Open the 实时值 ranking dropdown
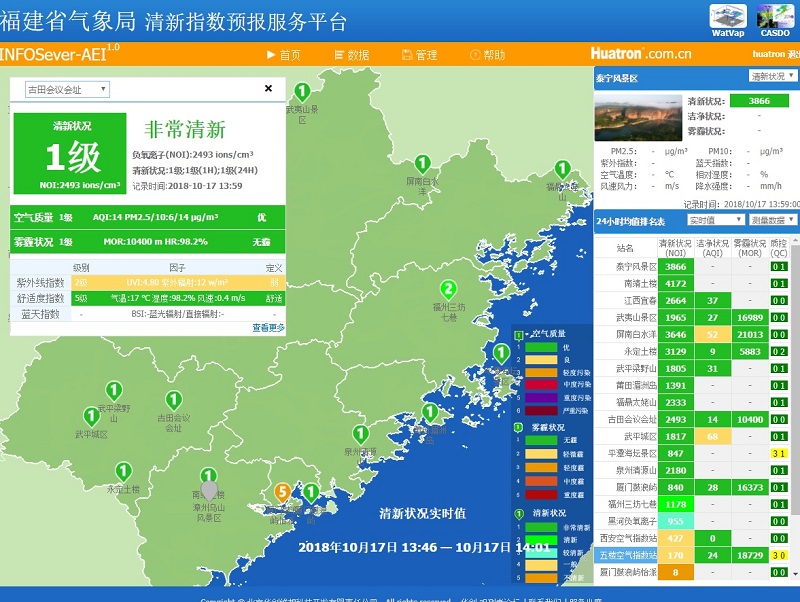800x602 pixels. click(x=714, y=220)
